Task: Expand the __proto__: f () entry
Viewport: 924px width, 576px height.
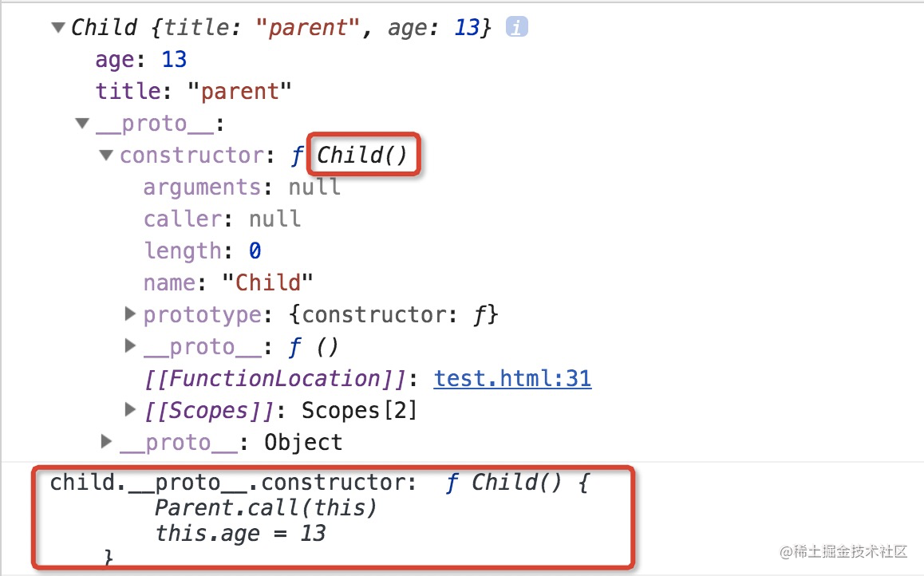Action: [130, 345]
